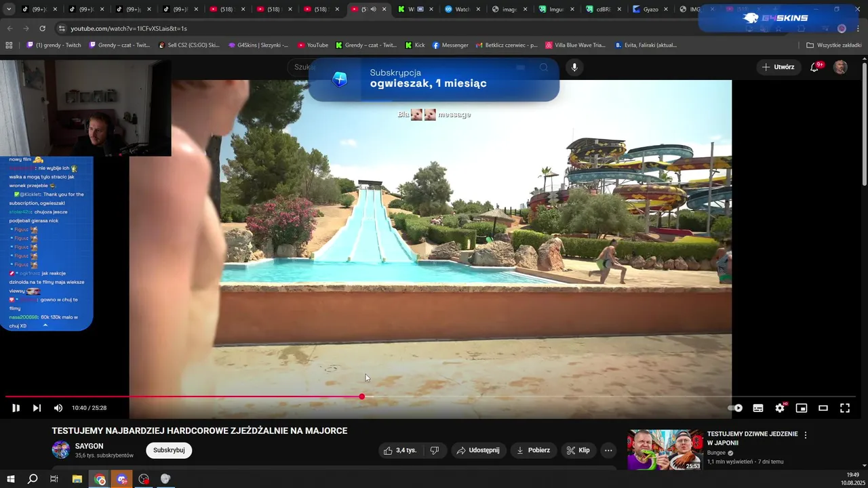Open the G4Skins | Skrzynki bookmark
This screenshot has height=488, width=868.
click(258, 45)
